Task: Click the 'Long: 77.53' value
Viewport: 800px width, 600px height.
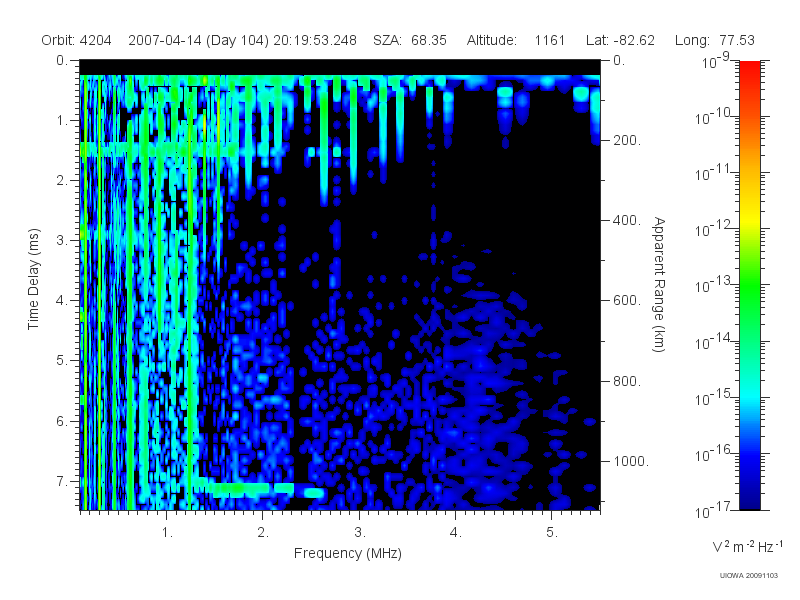Action: (x=714, y=40)
